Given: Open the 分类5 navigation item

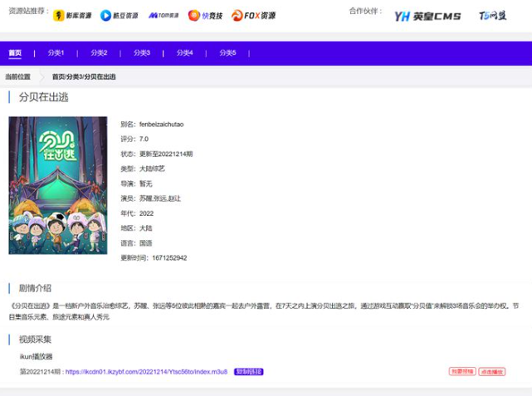Looking at the screenshot, I should click(227, 53).
